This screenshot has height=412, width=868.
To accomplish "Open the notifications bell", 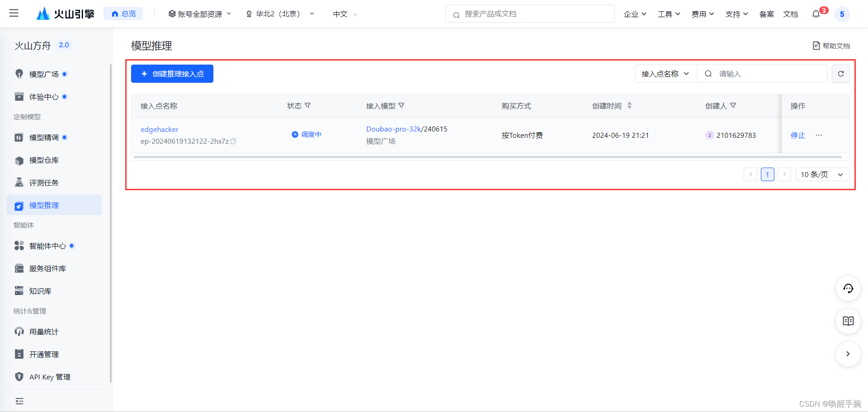I will tap(816, 14).
